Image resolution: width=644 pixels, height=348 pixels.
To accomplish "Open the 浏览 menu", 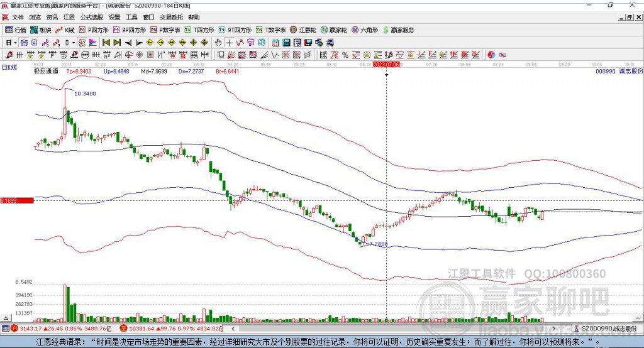I will 35,17.
